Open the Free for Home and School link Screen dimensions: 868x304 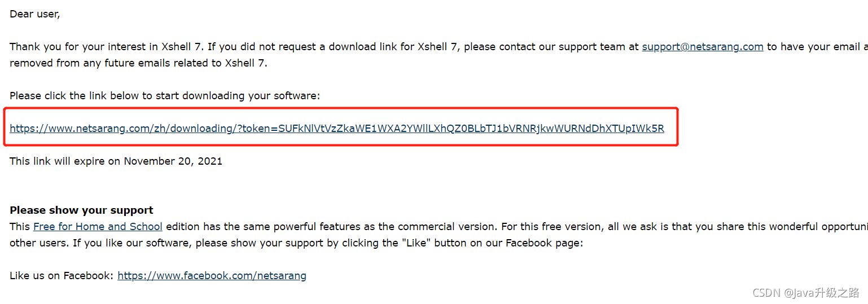click(x=98, y=227)
